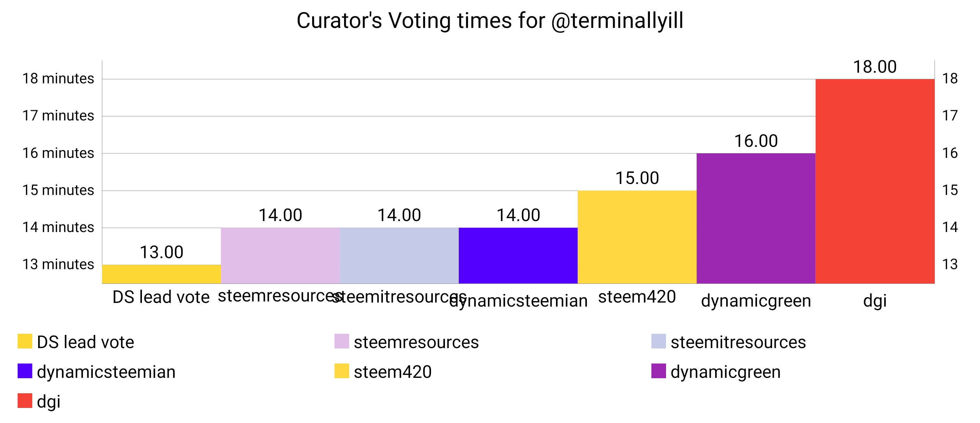This screenshot has width=980, height=423.
Task: Click the steemitresources legend text
Action: point(738,342)
